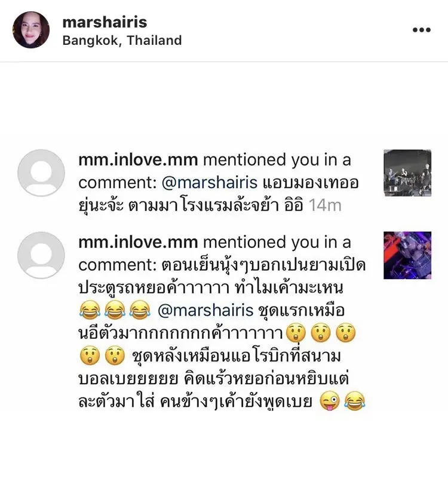Open the purple-lit post thumbnail
This screenshot has width=448, height=481.
pos(407,255)
